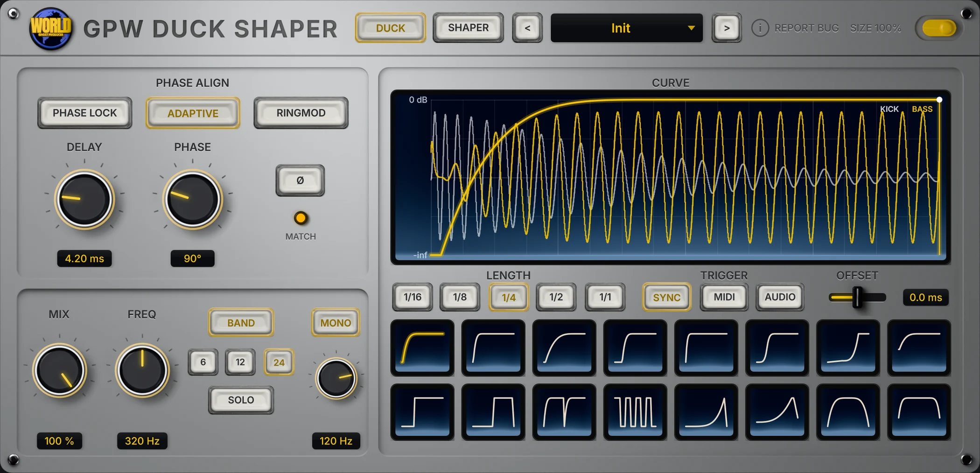The width and height of the screenshot is (980, 473).
Task: Select the flat-top arch curve in bottom row end
Action: (x=919, y=412)
